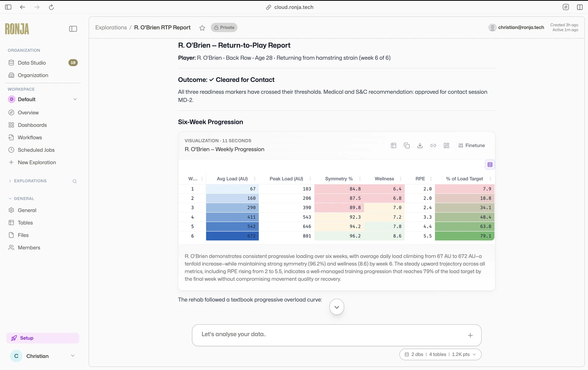Toggle the table view icon above the data grid
This screenshot has width=588, height=370.
(x=490, y=164)
